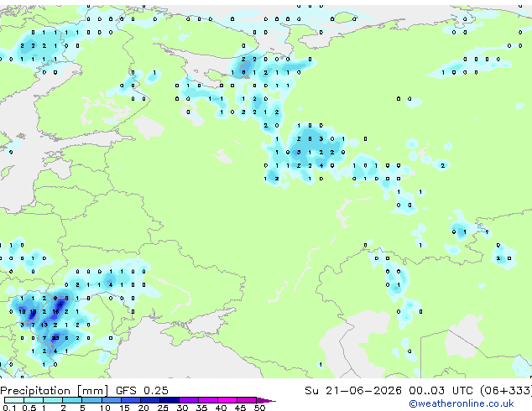Pick the magenta swatch between 40 and 45
The width and height of the screenshot is (532, 411).
227,400
